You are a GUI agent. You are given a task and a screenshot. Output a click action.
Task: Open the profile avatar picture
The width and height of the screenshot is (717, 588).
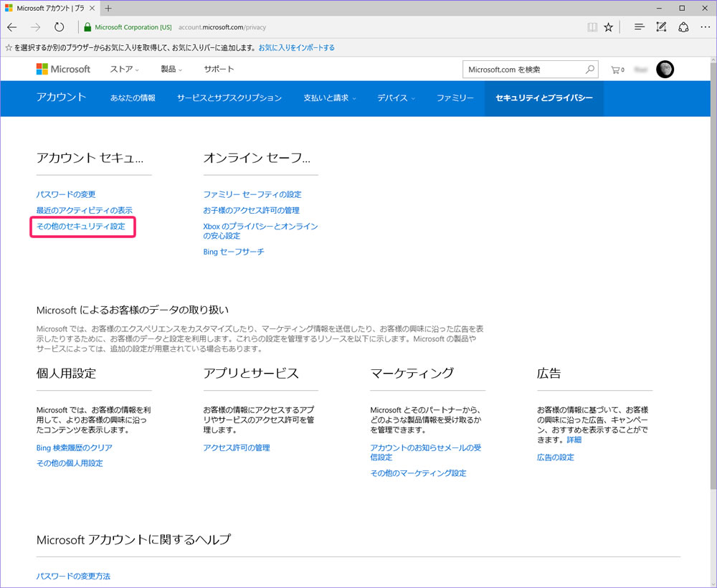(665, 70)
